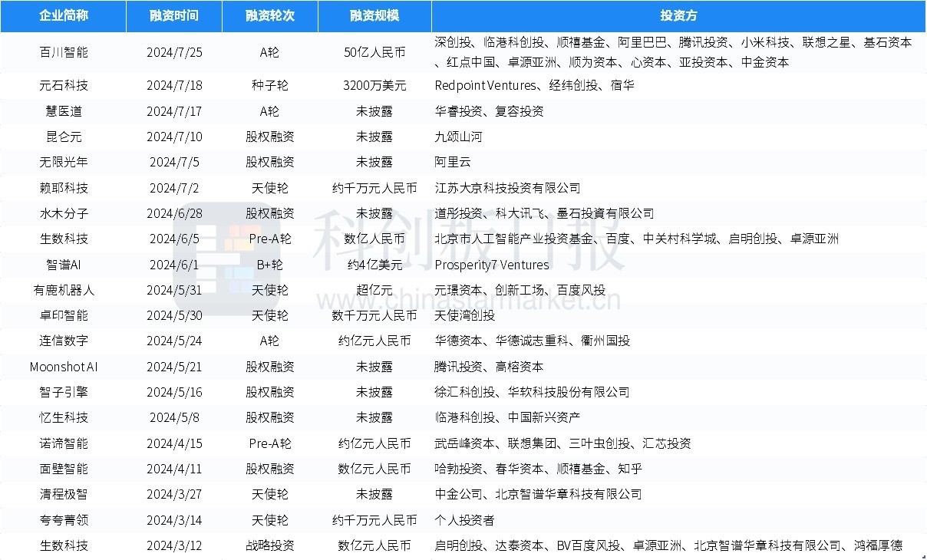Click 天使轮 in the 有鹿机器人 row
This screenshot has height=560, width=927.
[270, 290]
